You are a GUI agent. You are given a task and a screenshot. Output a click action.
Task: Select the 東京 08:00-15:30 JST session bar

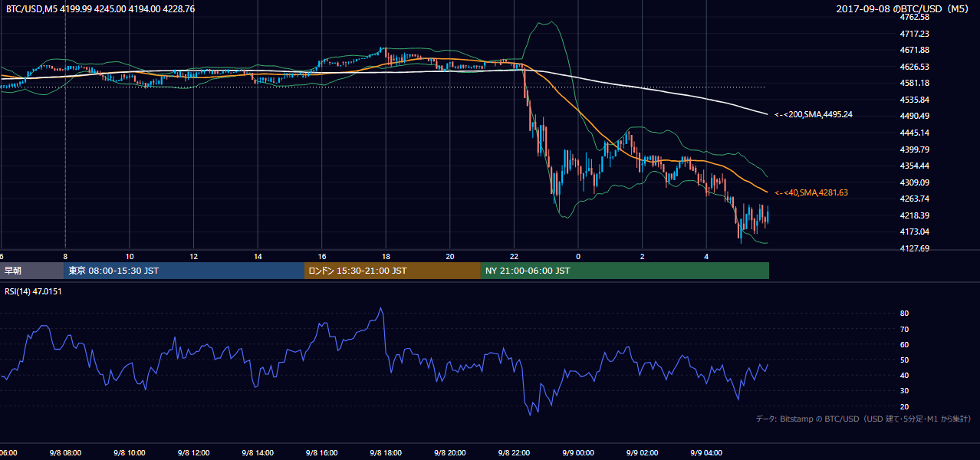[185, 271]
